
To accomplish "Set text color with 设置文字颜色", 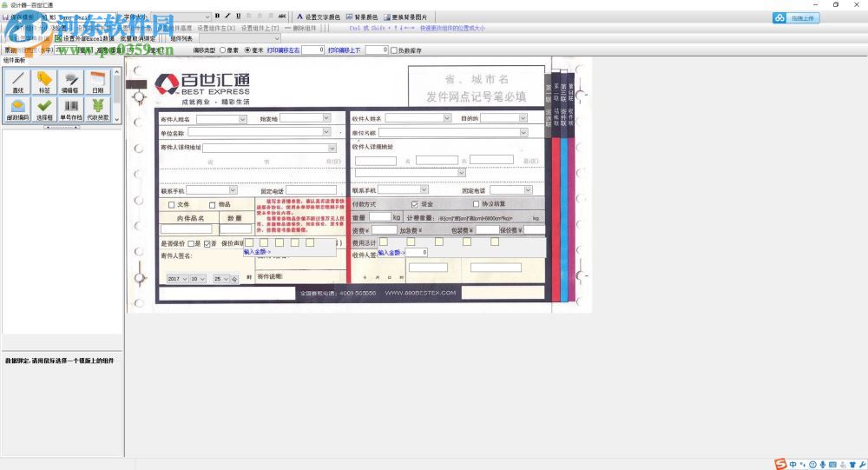I will (319, 17).
